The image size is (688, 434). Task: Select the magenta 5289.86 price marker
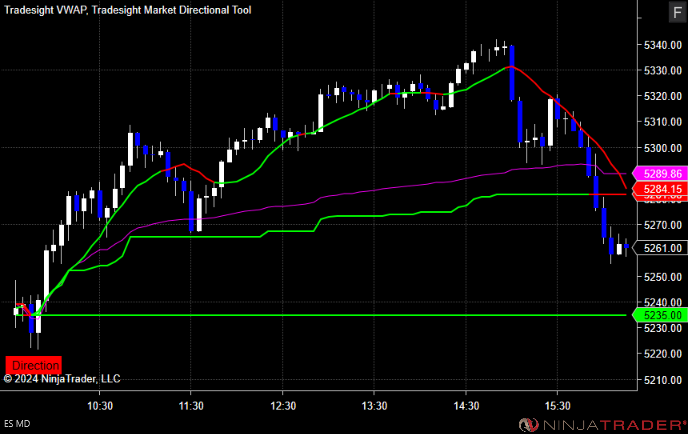(x=659, y=174)
